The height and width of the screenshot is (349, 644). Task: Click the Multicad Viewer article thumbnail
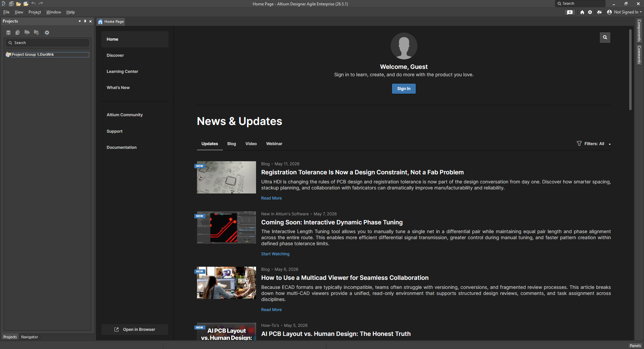(227, 283)
